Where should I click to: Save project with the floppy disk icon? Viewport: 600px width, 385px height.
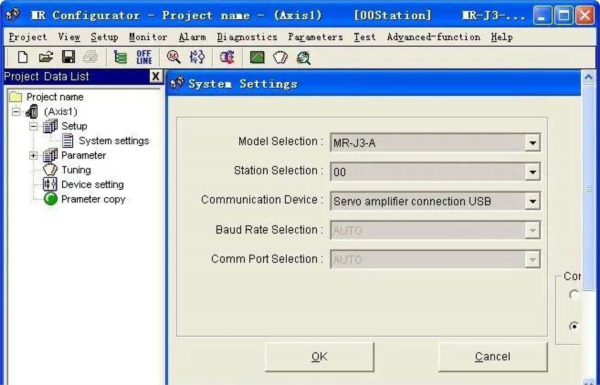[x=68, y=57]
